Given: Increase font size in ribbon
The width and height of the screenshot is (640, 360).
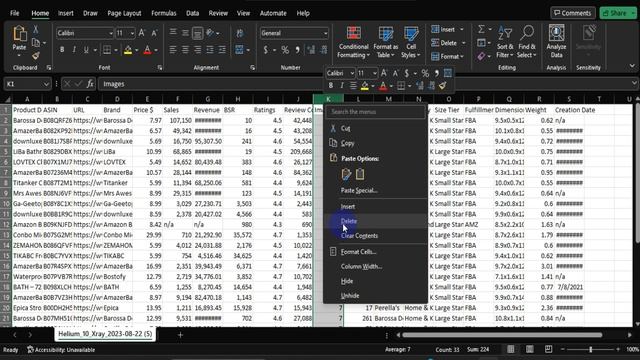Looking at the screenshot, I should point(142,33).
